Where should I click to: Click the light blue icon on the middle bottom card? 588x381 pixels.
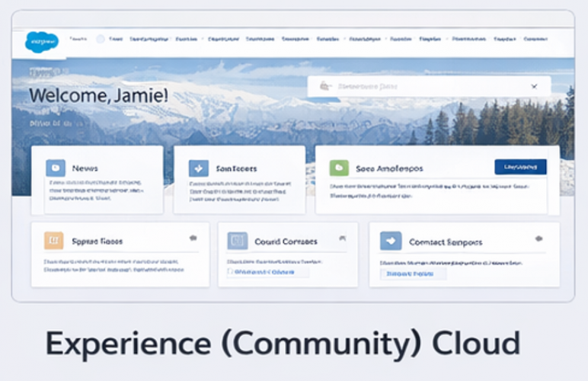(238, 241)
